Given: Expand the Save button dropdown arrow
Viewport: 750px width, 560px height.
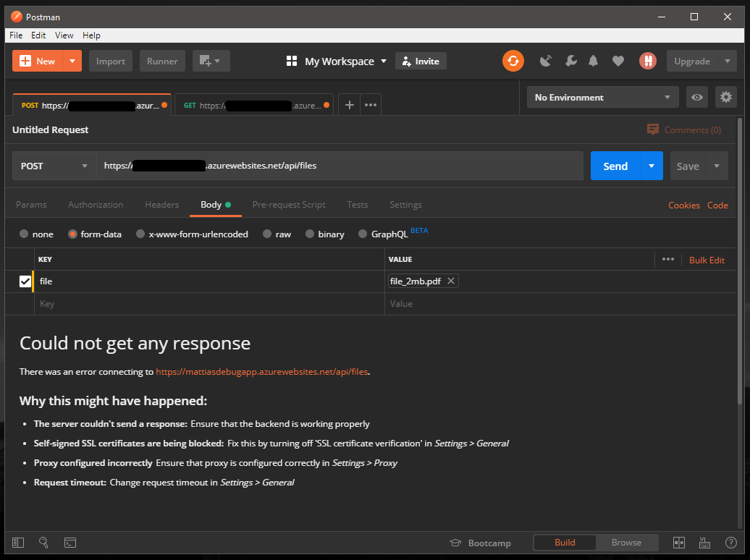Looking at the screenshot, I should [x=717, y=166].
